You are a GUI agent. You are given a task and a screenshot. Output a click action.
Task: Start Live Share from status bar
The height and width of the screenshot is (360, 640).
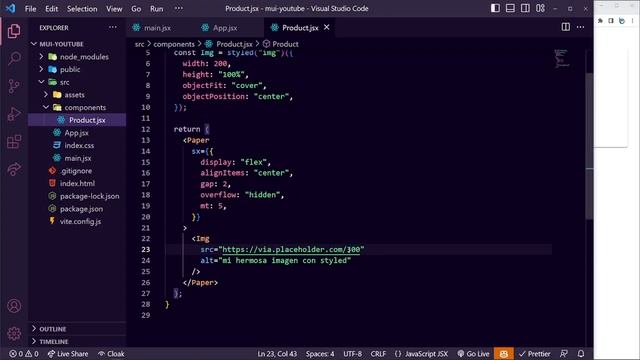pos(68,354)
